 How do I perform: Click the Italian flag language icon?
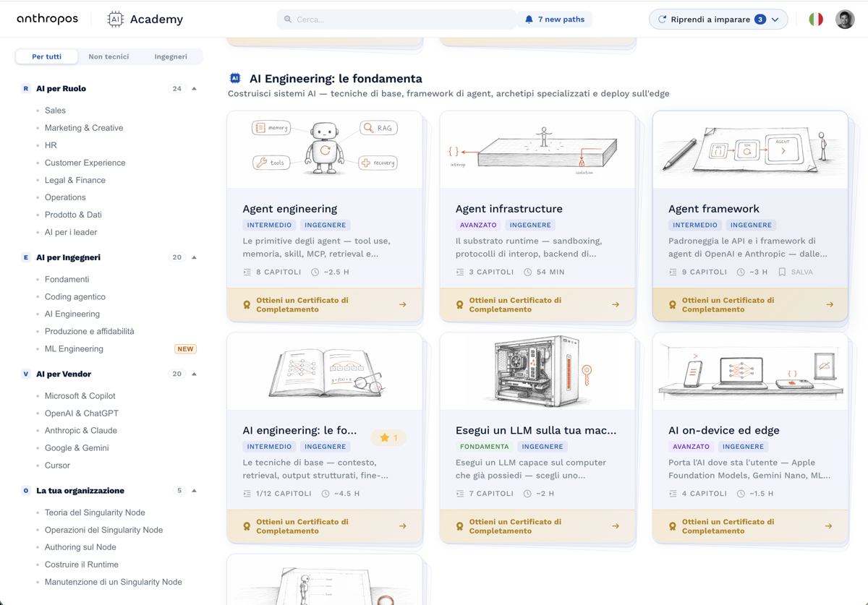816,20
